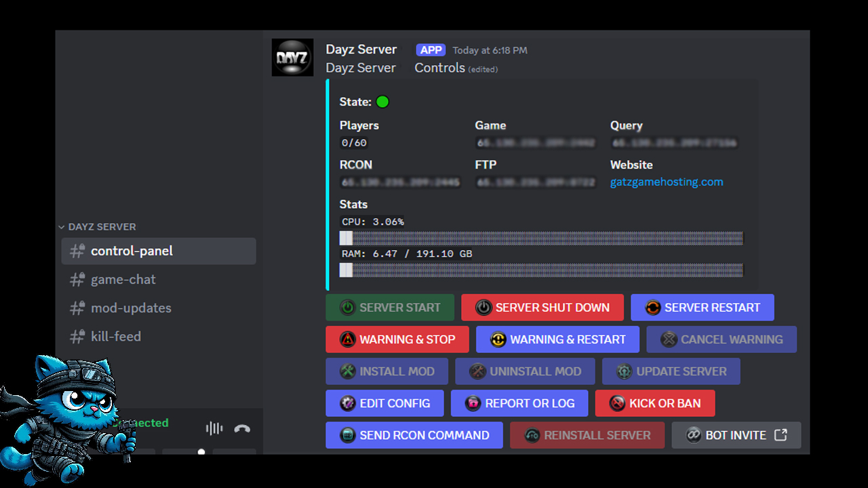Click the blurred Game address value

point(536,143)
